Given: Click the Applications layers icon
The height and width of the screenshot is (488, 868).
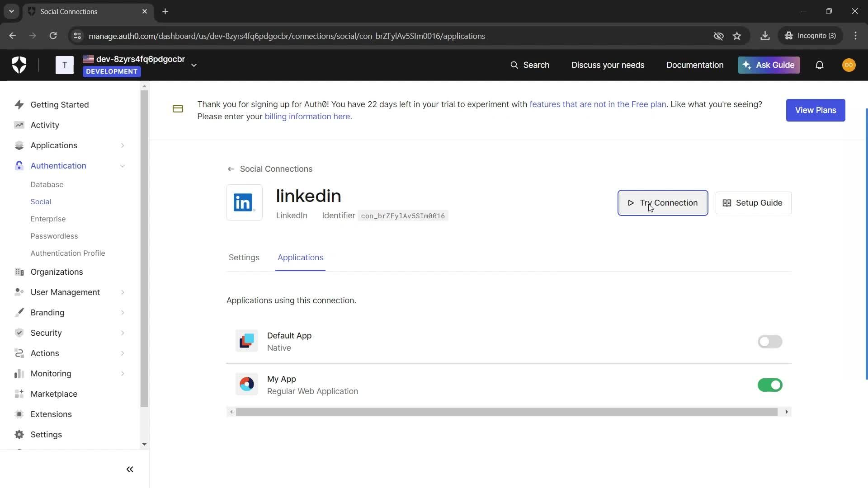Looking at the screenshot, I should (19, 145).
